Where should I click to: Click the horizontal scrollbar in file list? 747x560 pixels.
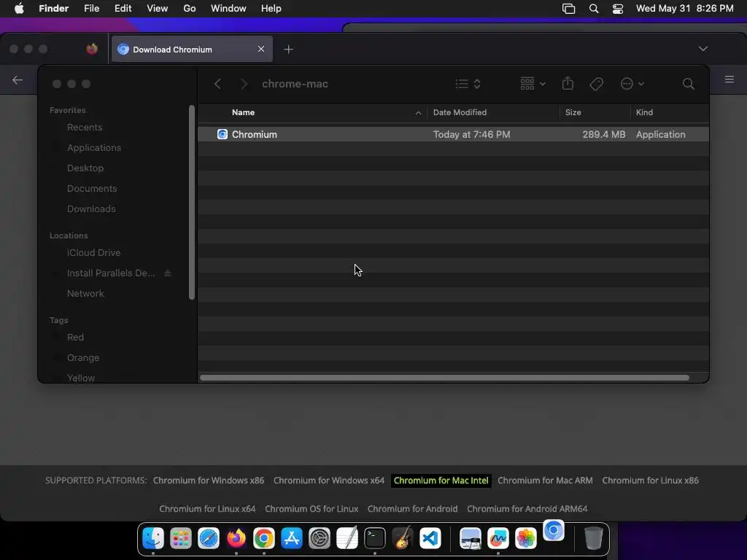coord(444,378)
